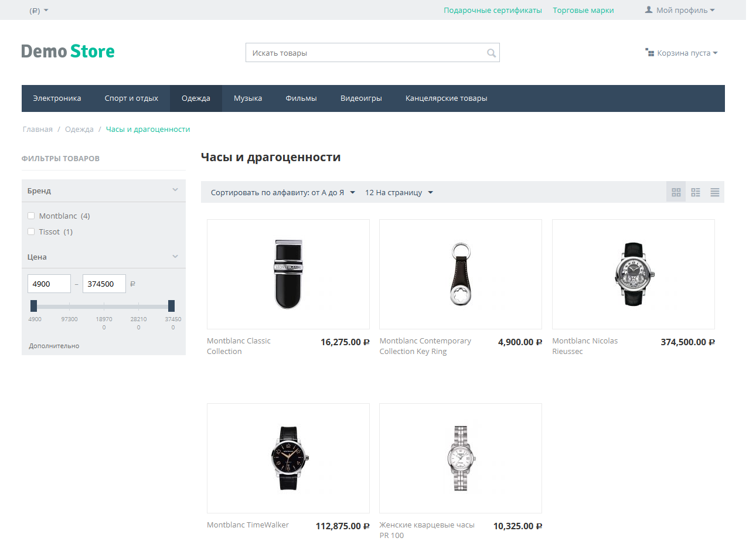Focus the minimum price field 4900
This screenshot has height=548, width=756.
pos(49,284)
